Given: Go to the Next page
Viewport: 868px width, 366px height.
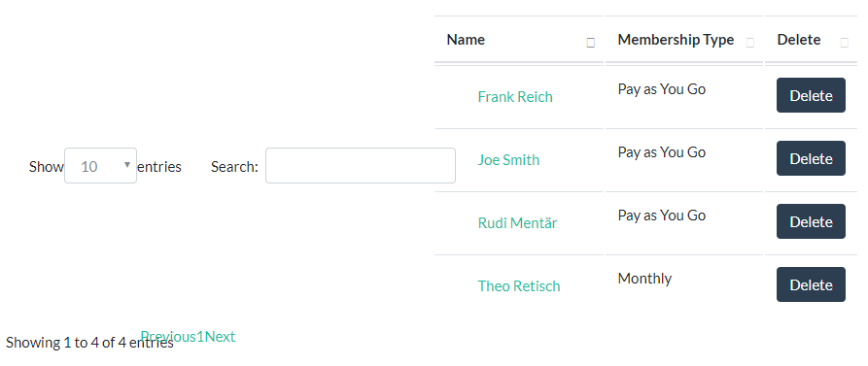Looking at the screenshot, I should [220, 336].
